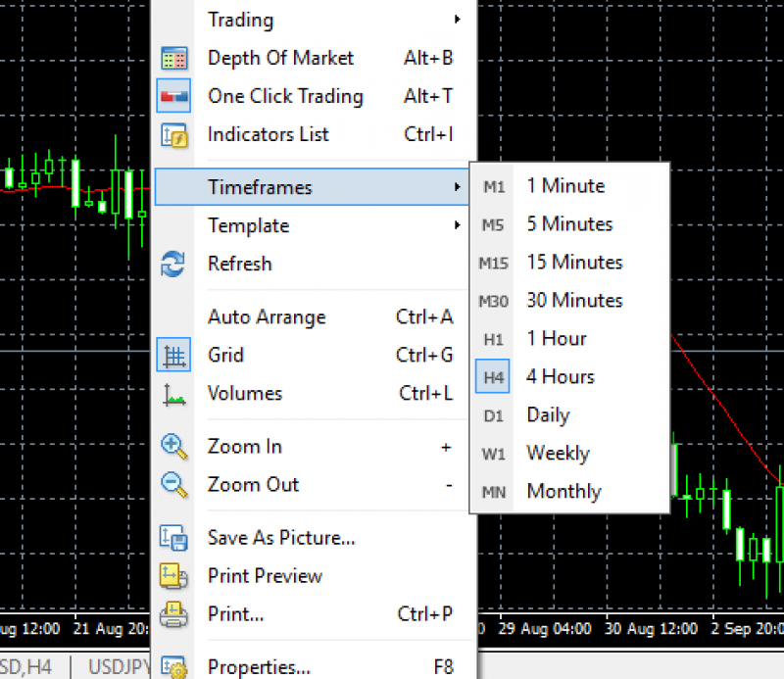784x679 pixels.
Task: Click the F8 shortcut text
Action: [443, 667]
